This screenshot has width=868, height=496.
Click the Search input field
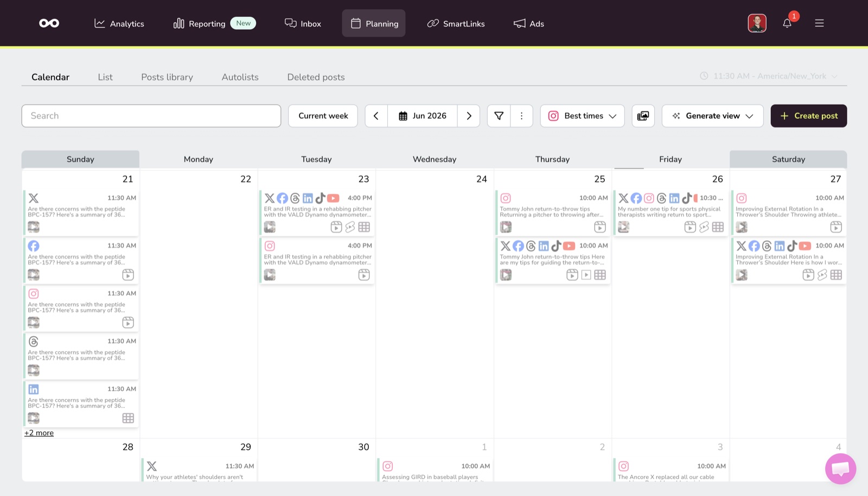point(151,116)
